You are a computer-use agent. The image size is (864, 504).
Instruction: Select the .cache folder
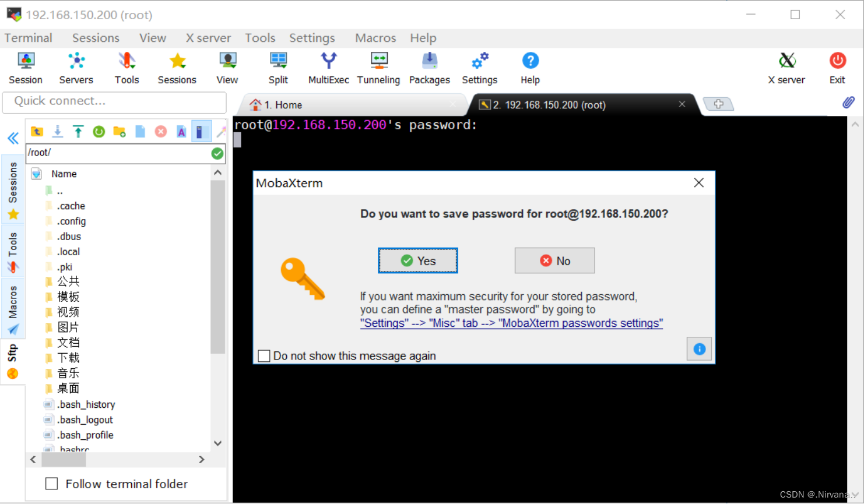pos(65,206)
